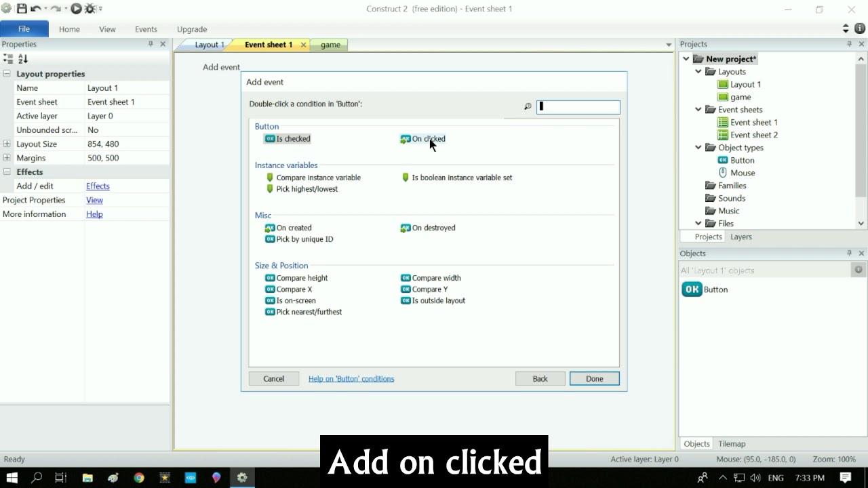
Task: Close the Objects panel
Action: (861, 253)
